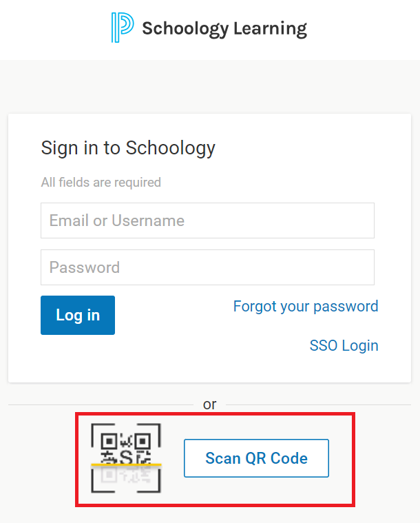Focus the Password input field
The height and width of the screenshot is (523, 420).
(207, 267)
